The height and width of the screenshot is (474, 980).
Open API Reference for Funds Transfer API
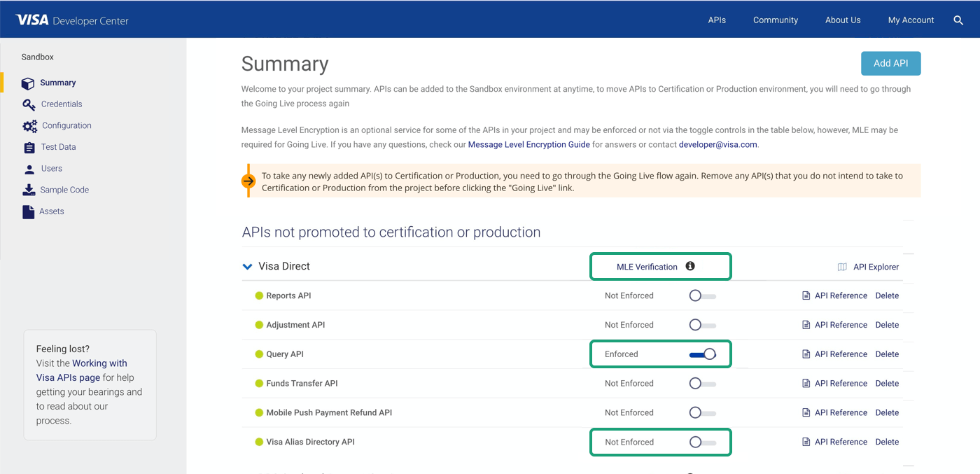[841, 384]
